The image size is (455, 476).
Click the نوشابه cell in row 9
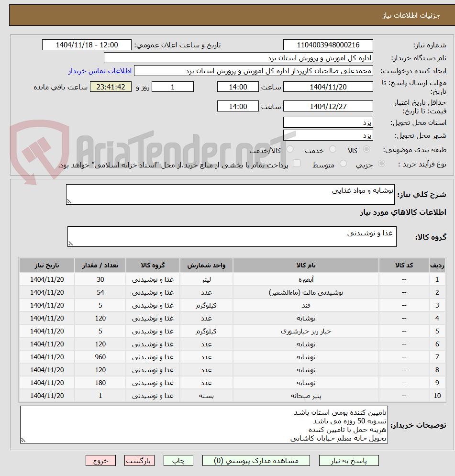(306, 383)
